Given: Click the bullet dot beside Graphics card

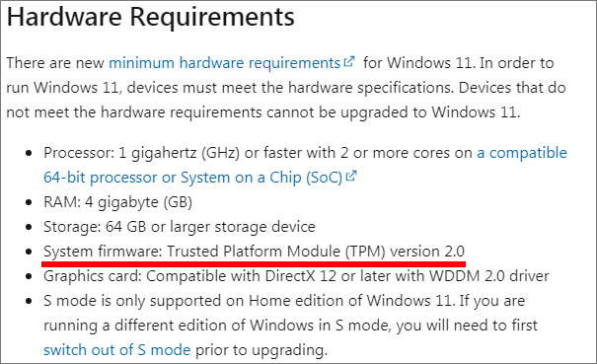Looking at the screenshot, I should pos(29,276).
